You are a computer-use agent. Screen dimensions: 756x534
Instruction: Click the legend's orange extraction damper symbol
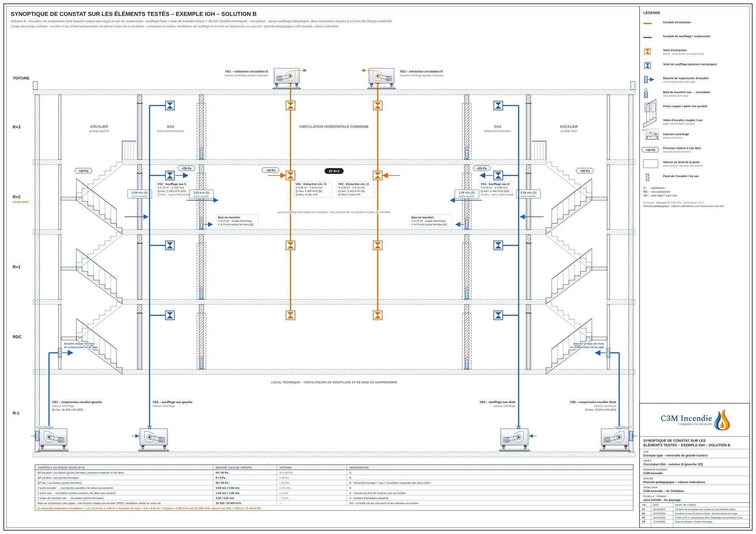[x=648, y=52]
